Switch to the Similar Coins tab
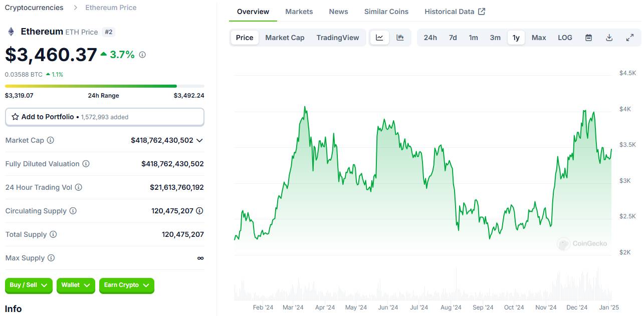This screenshot has width=644, height=316. 386,12
